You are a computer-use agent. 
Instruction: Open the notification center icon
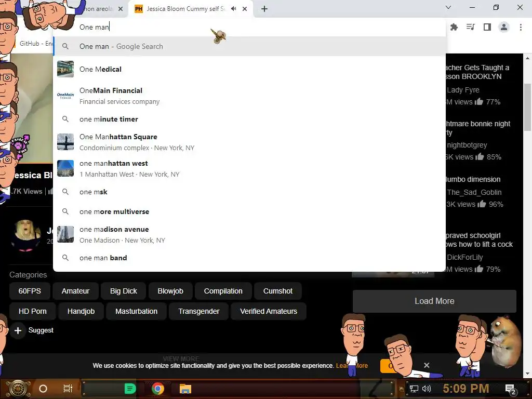click(510, 390)
